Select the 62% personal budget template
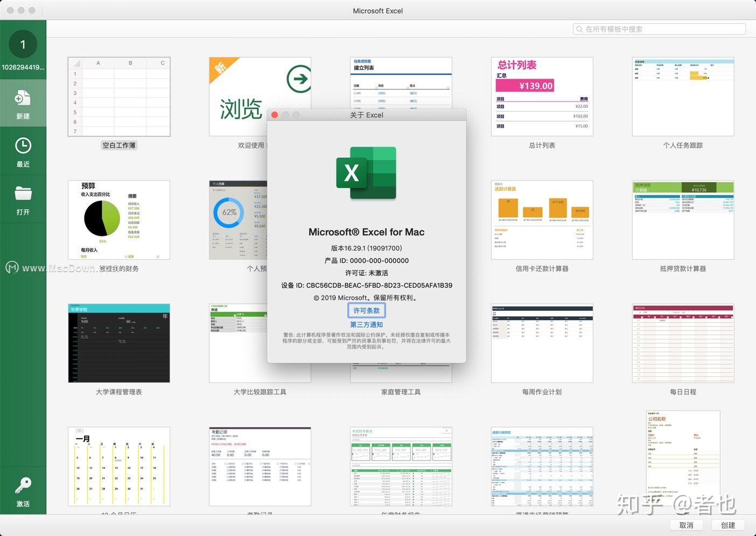Image resolution: width=756 pixels, height=536 pixels. pyautogui.click(x=238, y=220)
